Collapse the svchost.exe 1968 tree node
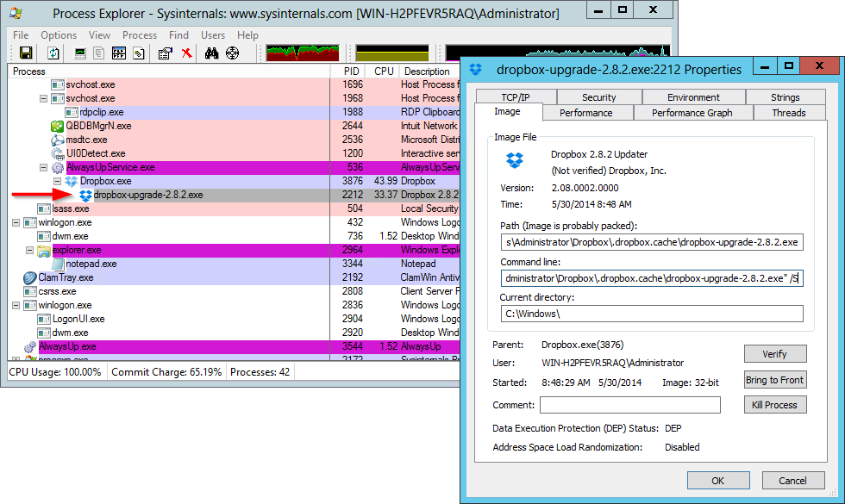This screenshot has width=845, height=504. coord(44,98)
